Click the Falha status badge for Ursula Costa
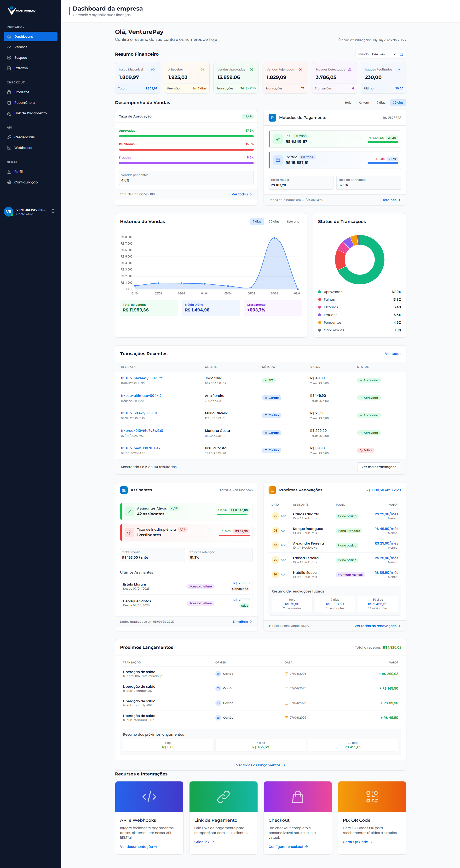 366,451
